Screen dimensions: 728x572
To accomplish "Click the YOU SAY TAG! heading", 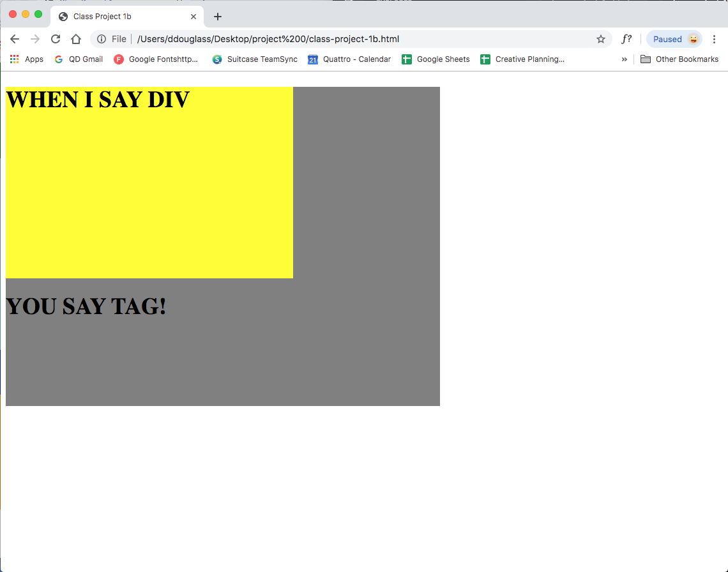I will (86, 306).
